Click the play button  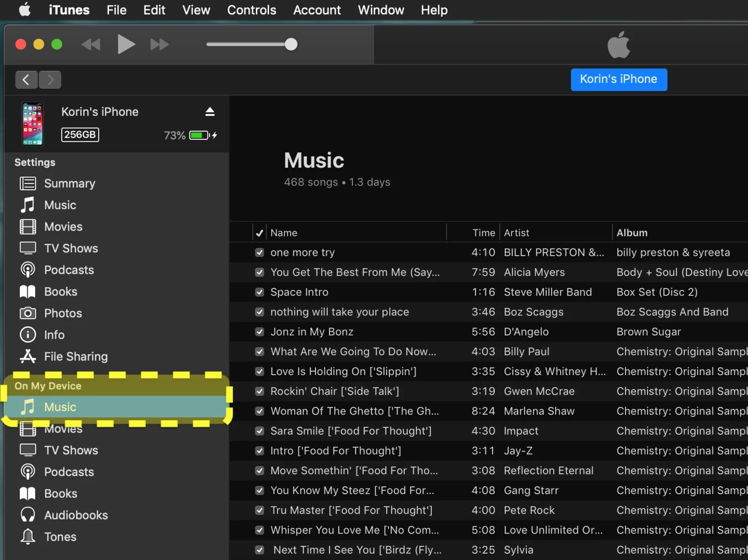pyautogui.click(x=126, y=44)
